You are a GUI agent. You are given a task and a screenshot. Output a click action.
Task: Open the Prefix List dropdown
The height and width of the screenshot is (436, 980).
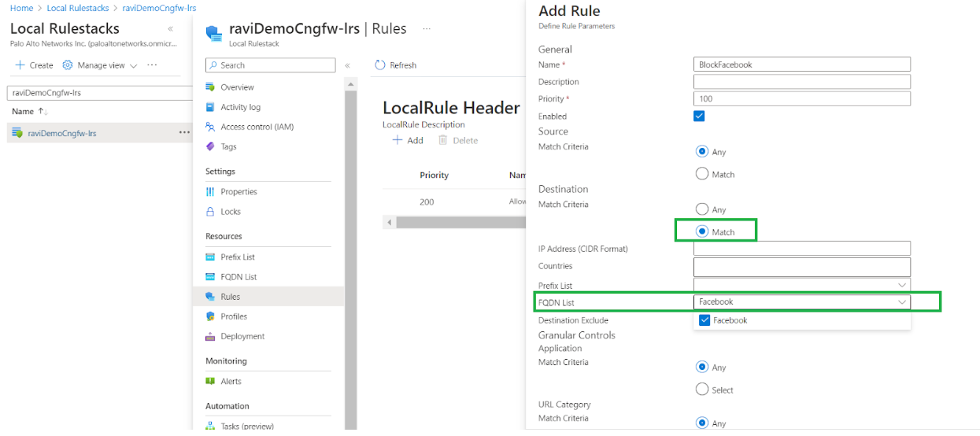(x=901, y=285)
